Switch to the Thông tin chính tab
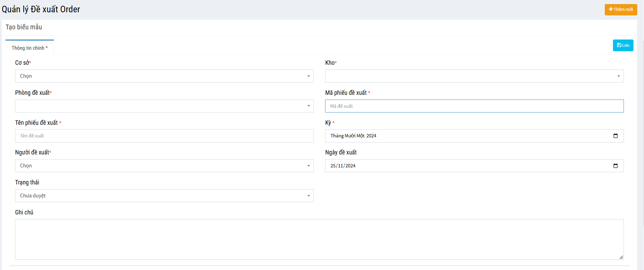The image size is (644, 270). point(30,48)
